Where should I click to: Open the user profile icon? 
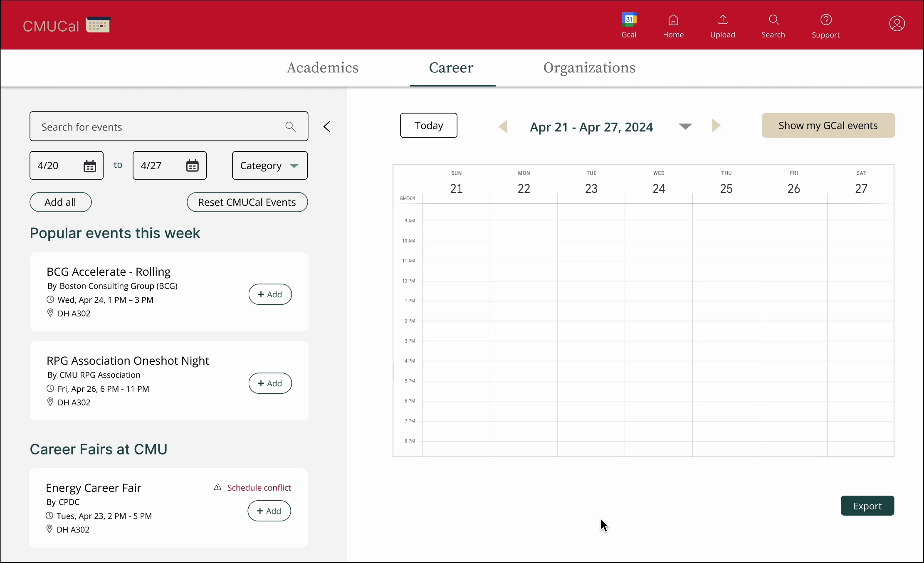(897, 23)
